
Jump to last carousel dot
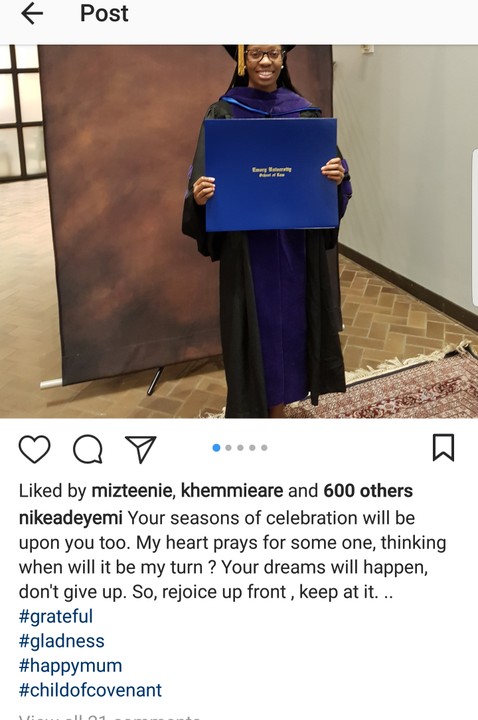pyautogui.click(x=264, y=448)
